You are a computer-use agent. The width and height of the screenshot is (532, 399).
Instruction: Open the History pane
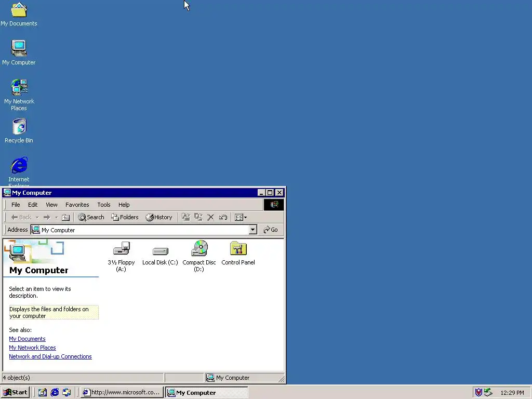tap(159, 217)
